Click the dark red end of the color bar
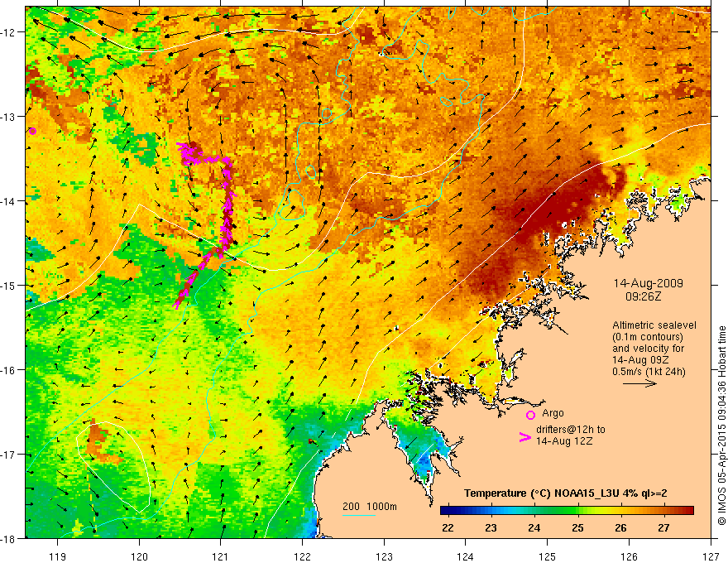Screen dimensions: 728x563 point(688,511)
